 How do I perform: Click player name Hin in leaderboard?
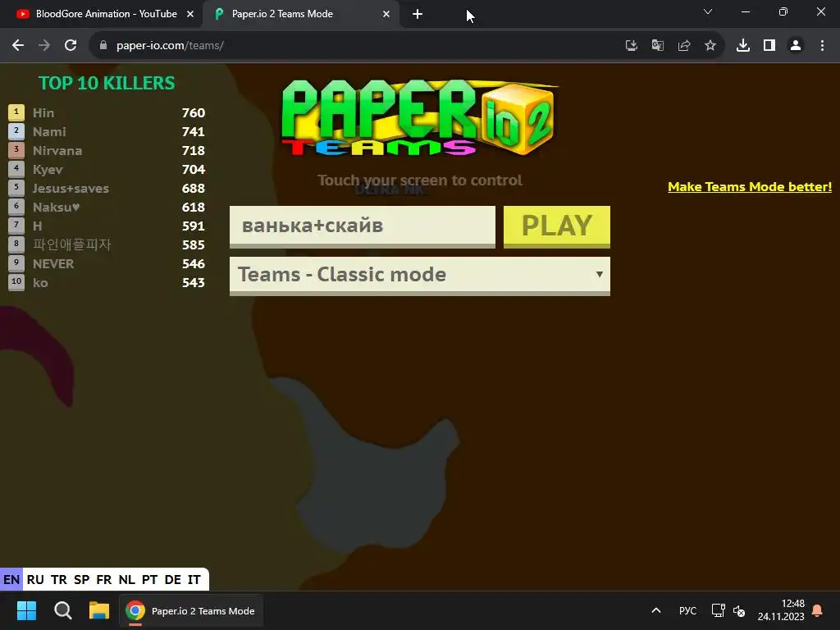[x=43, y=113]
